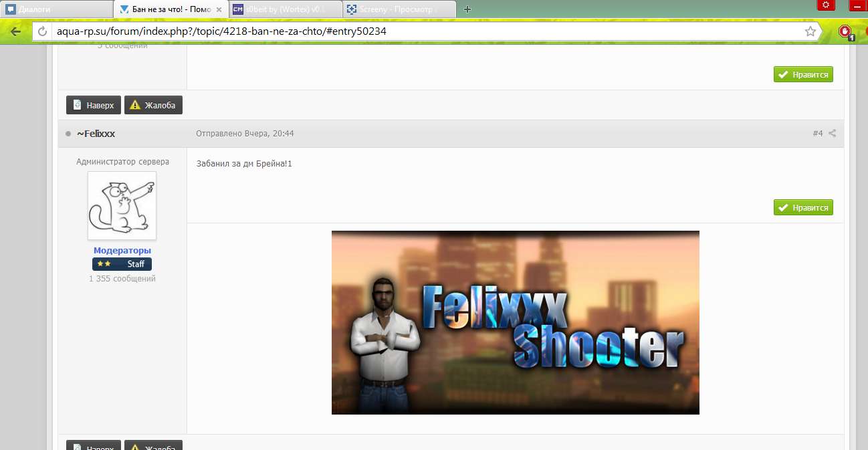Viewport: 868px width, 450px height.
Task: Select text 'Забанил за дм Брейна!1'
Action: tap(244, 163)
